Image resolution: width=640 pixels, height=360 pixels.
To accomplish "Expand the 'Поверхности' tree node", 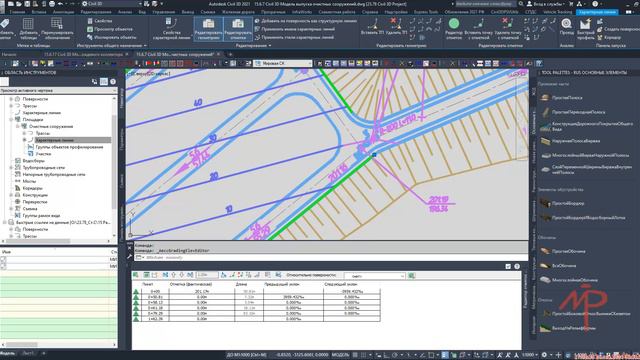I will point(11,99).
